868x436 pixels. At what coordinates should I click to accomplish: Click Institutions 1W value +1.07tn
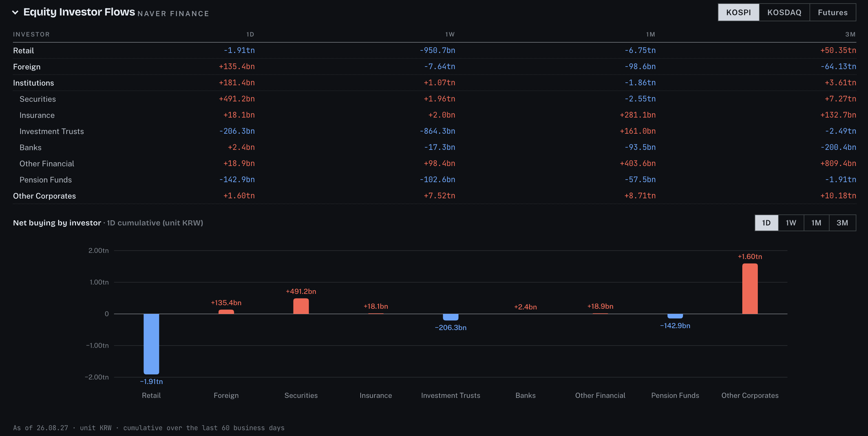439,83
